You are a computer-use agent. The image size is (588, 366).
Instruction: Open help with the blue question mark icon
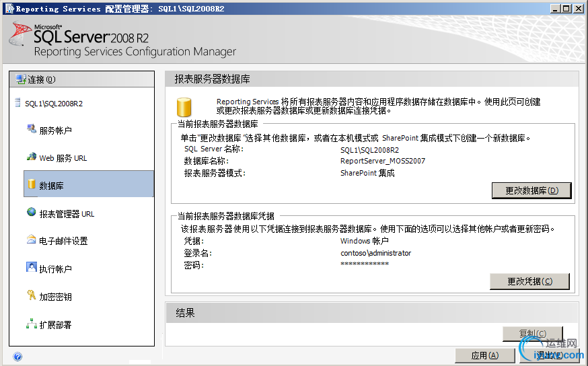(17, 357)
